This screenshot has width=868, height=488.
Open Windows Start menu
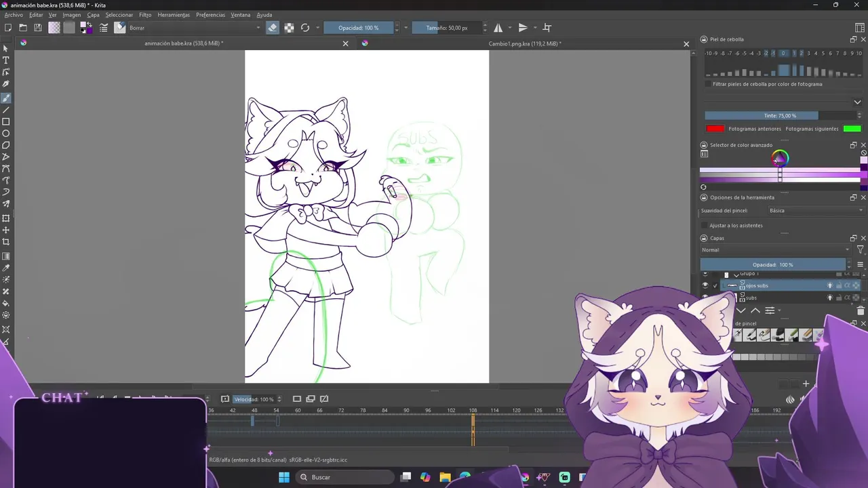pos(284,477)
